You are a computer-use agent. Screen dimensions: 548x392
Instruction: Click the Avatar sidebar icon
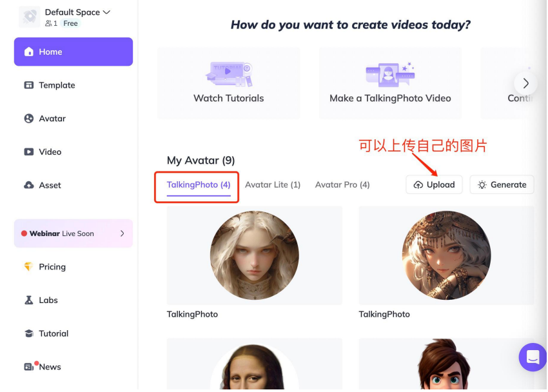click(29, 119)
